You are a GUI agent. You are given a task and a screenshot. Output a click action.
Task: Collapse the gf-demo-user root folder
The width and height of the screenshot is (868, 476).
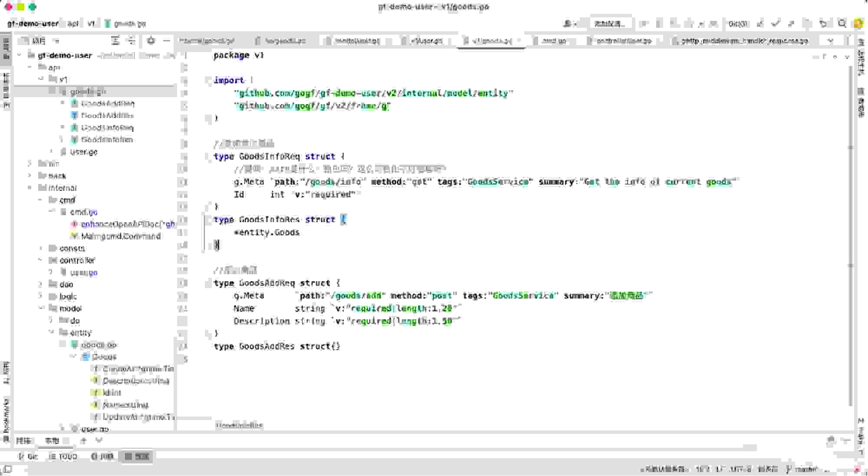point(20,55)
